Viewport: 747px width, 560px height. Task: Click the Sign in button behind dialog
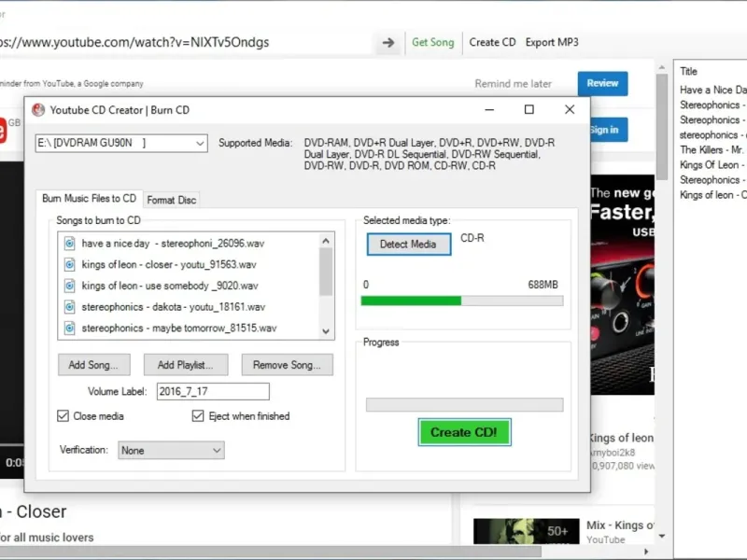coord(609,130)
